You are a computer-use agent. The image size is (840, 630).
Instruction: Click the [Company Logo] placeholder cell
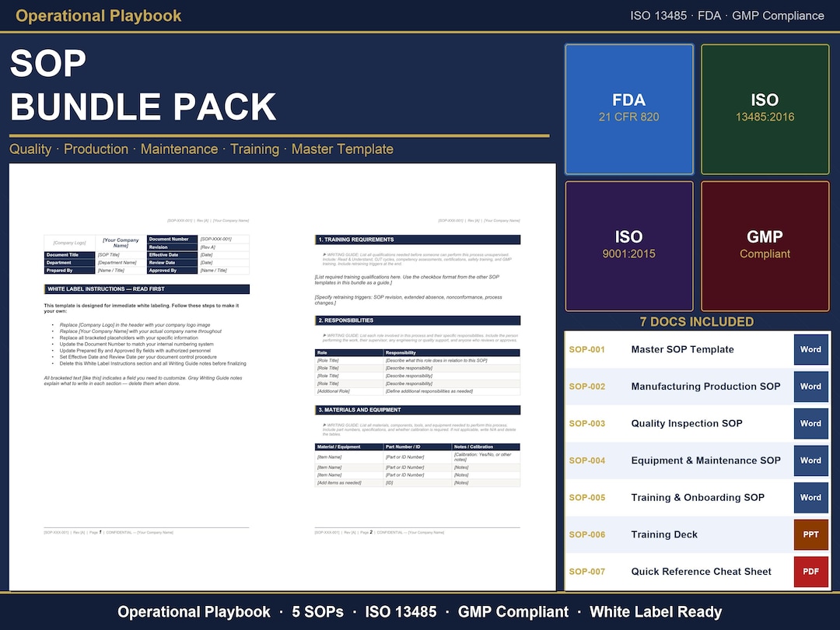point(70,243)
